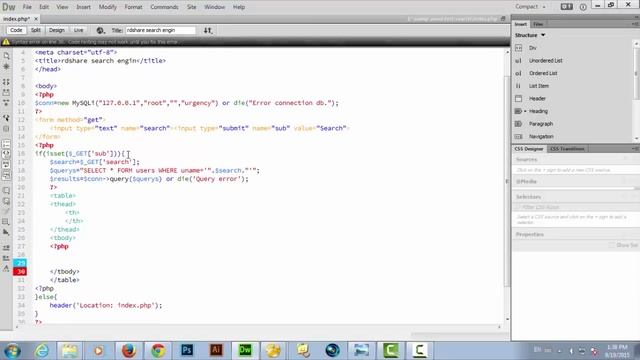
Task: Click the Format Source Code icon
Action: tap(6, 269)
